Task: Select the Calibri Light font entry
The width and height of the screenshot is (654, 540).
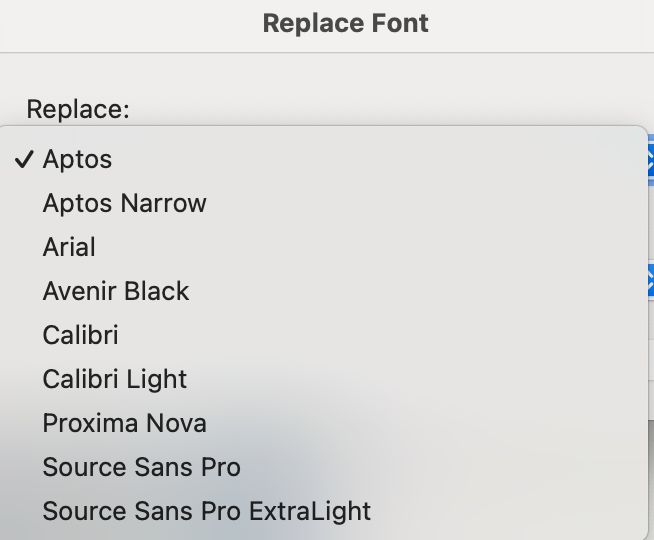Action: (x=115, y=379)
